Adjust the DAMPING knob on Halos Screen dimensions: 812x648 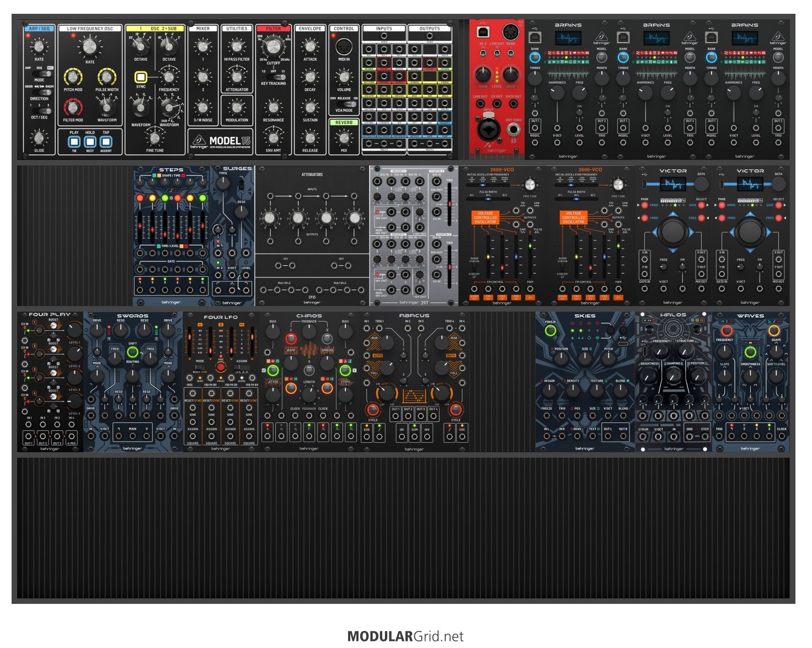pos(674,375)
